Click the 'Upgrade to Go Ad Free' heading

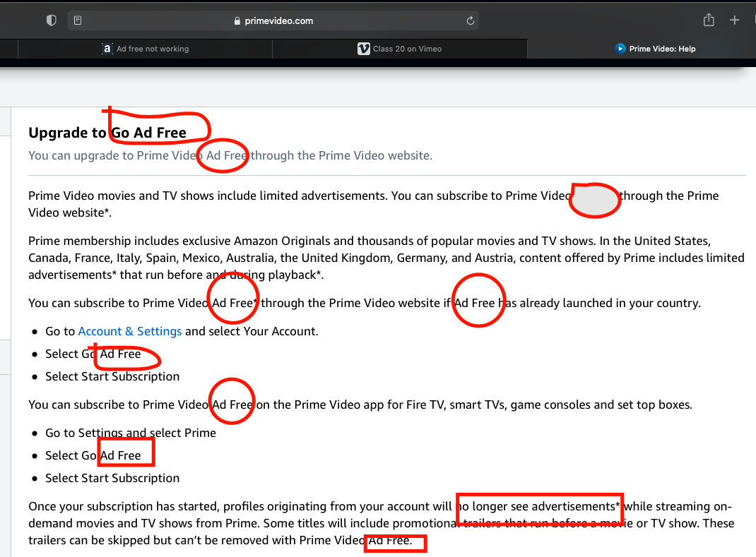[x=107, y=133]
